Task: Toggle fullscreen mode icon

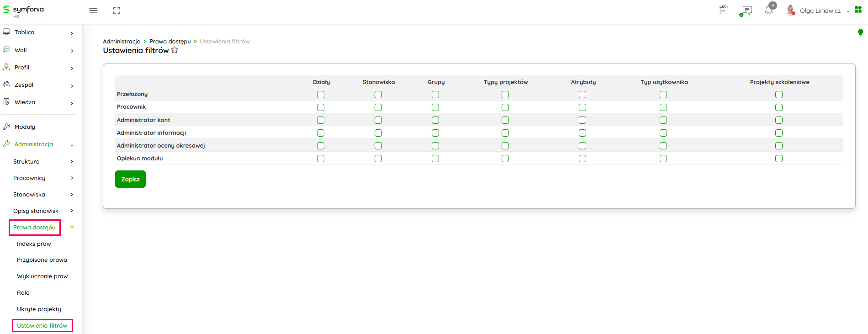Action: [x=116, y=11]
